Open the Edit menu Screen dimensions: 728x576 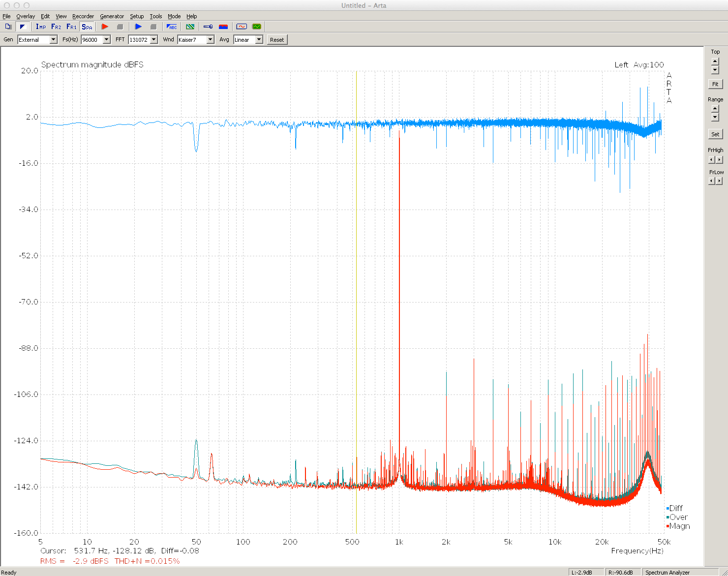[45, 16]
